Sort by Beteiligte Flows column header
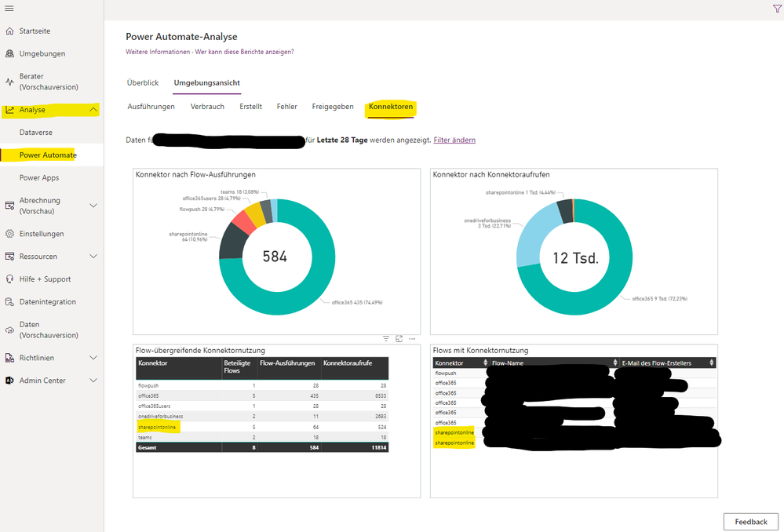The width and height of the screenshot is (784, 532). (237, 367)
